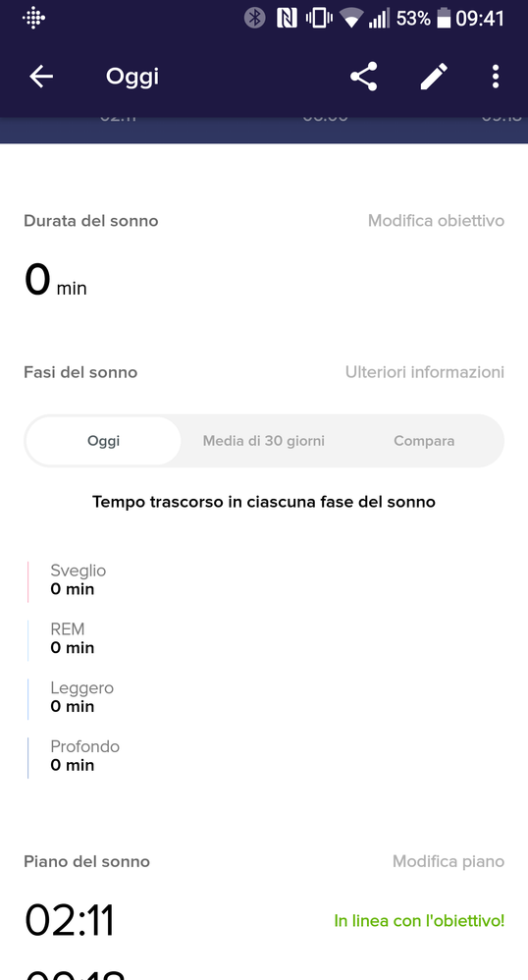The height and width of the screenshot is (980, 528).
Task: Tap the vibrate mode status icon
Action: point(319,18)
